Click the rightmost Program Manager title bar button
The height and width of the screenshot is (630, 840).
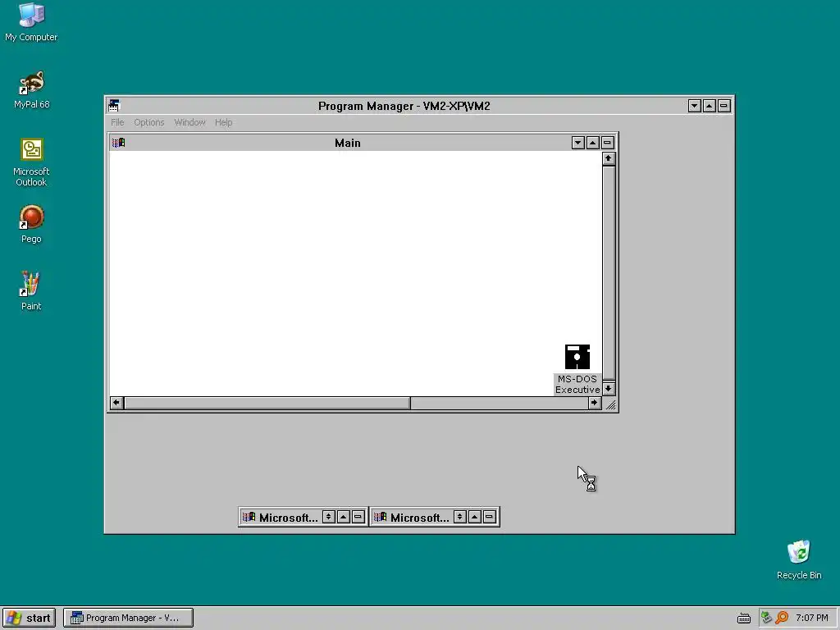pyautogui.click(x=724, y=106)
